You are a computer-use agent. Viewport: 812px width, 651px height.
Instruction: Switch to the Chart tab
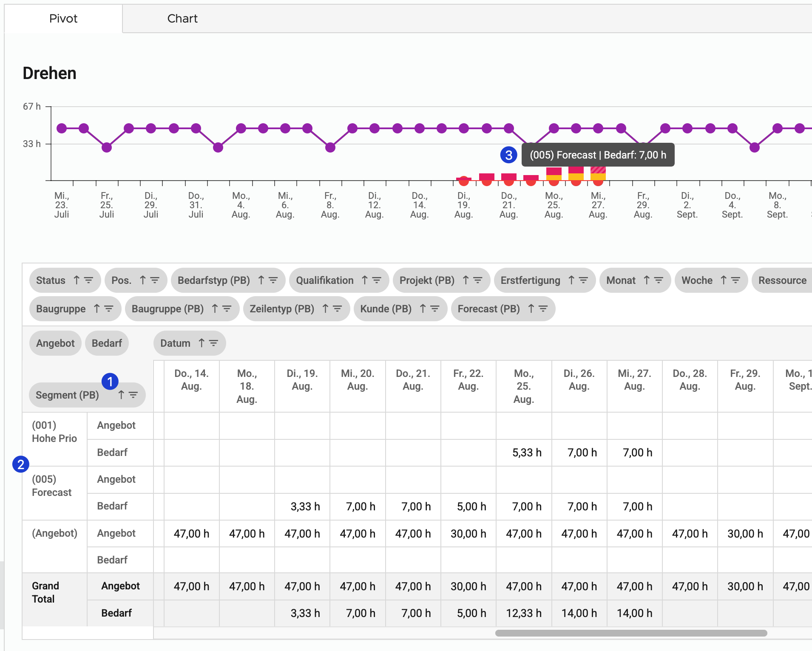click(x=182, y=18)
